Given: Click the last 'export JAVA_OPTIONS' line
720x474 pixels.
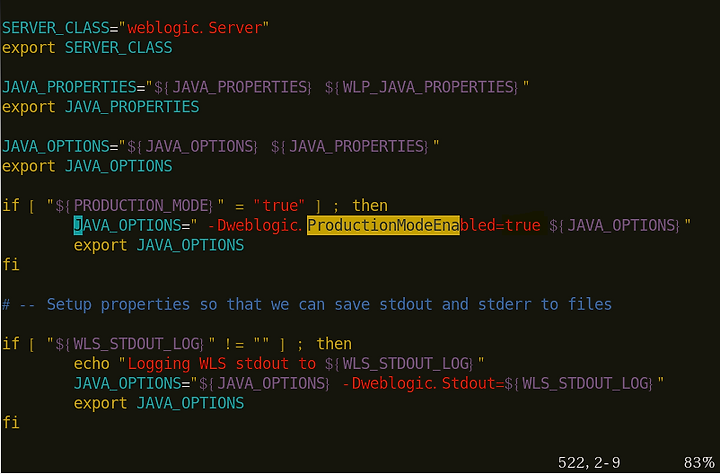Looking at the screenshot, I should tap(159, 403).
